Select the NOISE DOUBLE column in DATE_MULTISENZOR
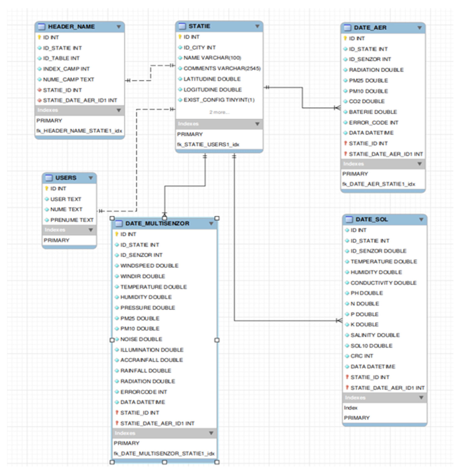Screen dimensions: 462x476 [141, 339]
